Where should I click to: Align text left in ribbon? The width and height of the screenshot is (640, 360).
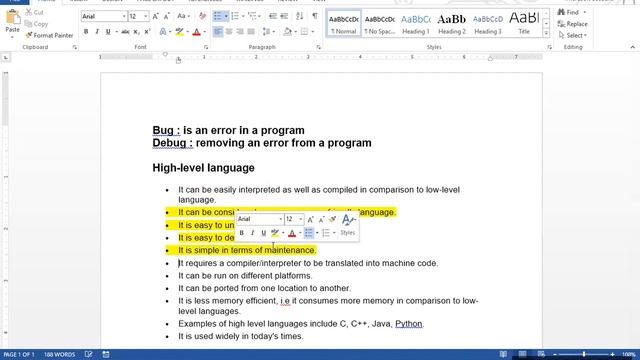point(218,31)
